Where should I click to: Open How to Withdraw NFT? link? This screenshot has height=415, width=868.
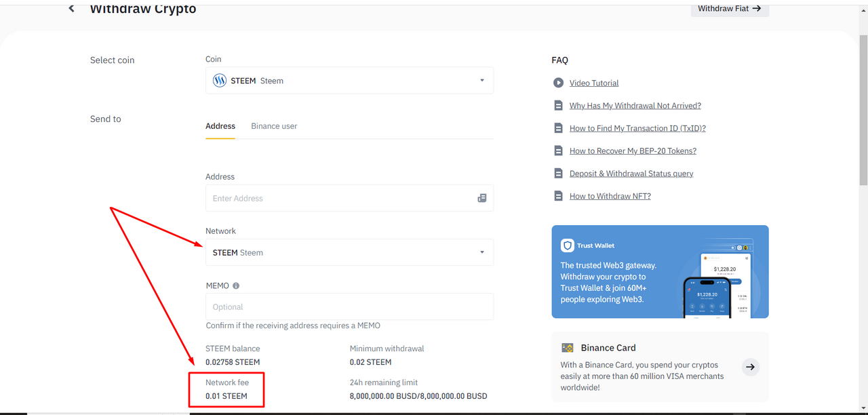pyautogui.click(x=610, y=196)
